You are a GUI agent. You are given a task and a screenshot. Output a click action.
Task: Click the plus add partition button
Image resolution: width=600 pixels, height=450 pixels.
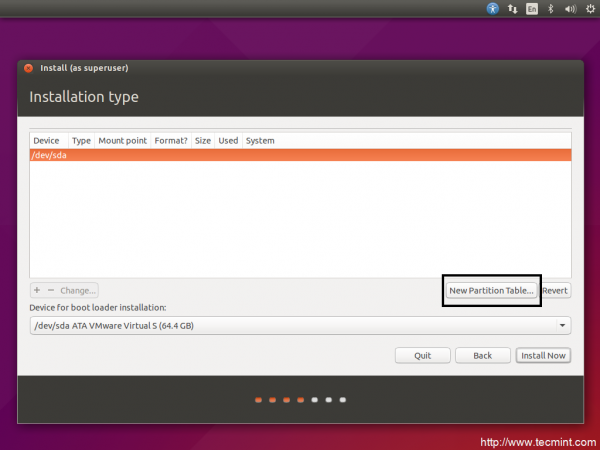click(37, 290)
